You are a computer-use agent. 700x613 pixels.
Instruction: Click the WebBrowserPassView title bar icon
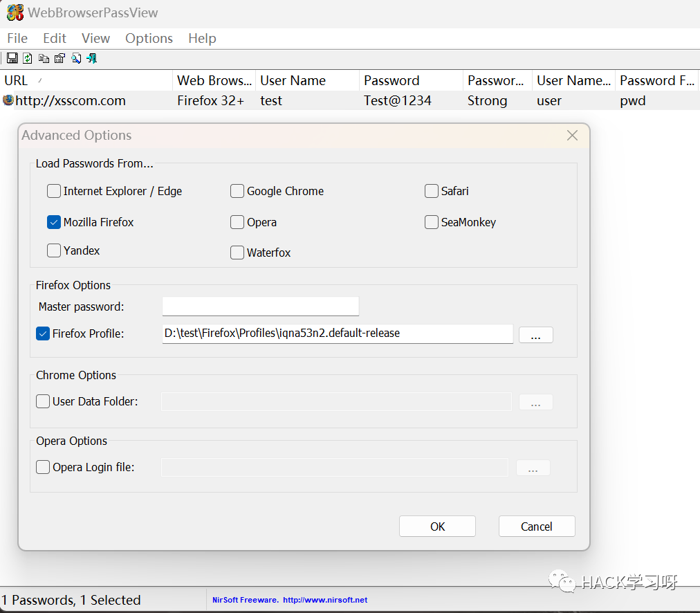pyautogui.click(x=15, y=12)
